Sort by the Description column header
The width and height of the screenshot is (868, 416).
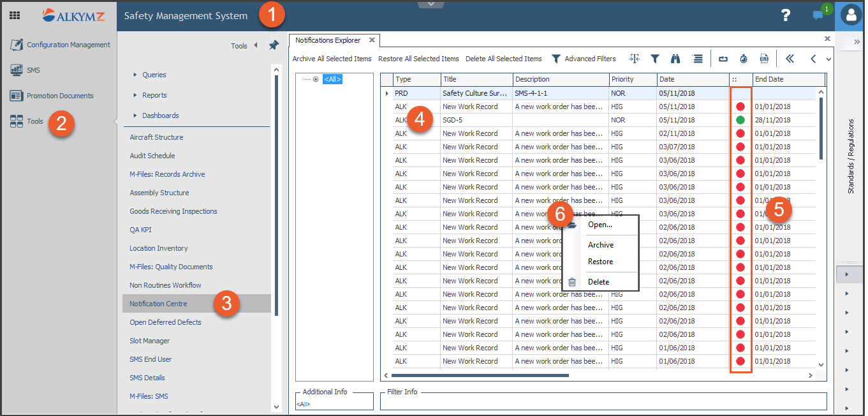pyautogui.click(x=561, y=79)
